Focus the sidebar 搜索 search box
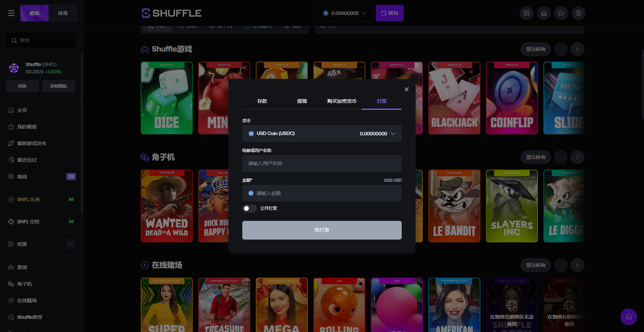The image size is (644, 332). (41, 40)
